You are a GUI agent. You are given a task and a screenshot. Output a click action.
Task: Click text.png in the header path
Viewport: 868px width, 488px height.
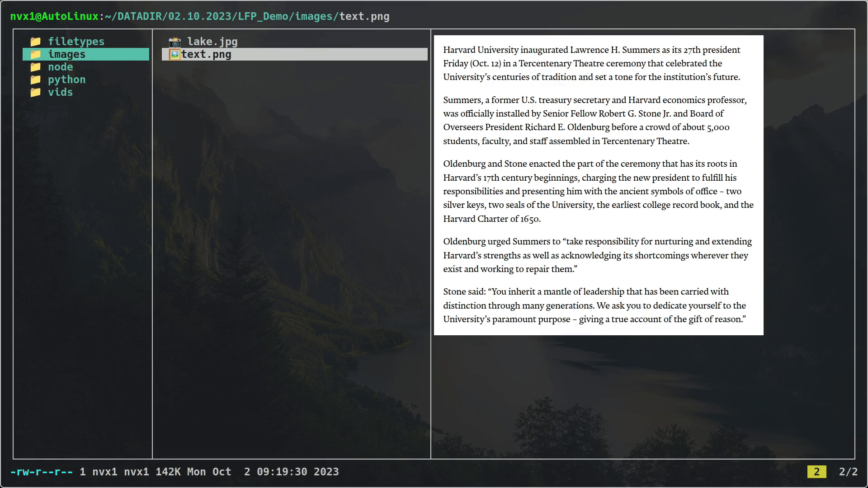(364, 17)
